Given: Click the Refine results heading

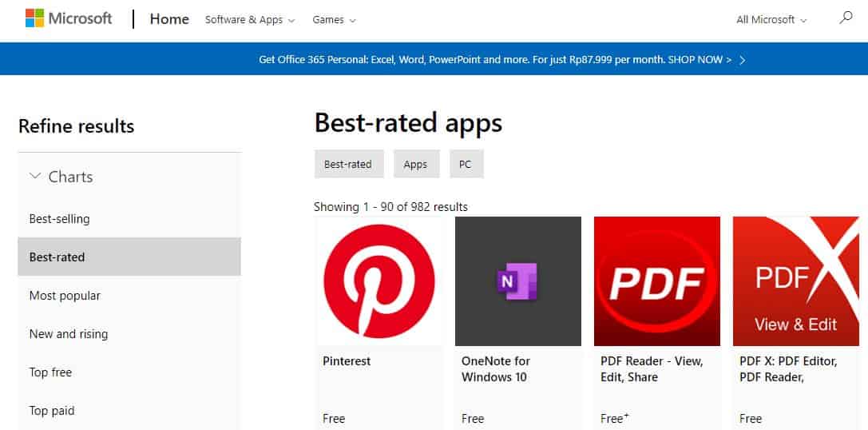Looking at the screenshot, I should click(77, 125).
